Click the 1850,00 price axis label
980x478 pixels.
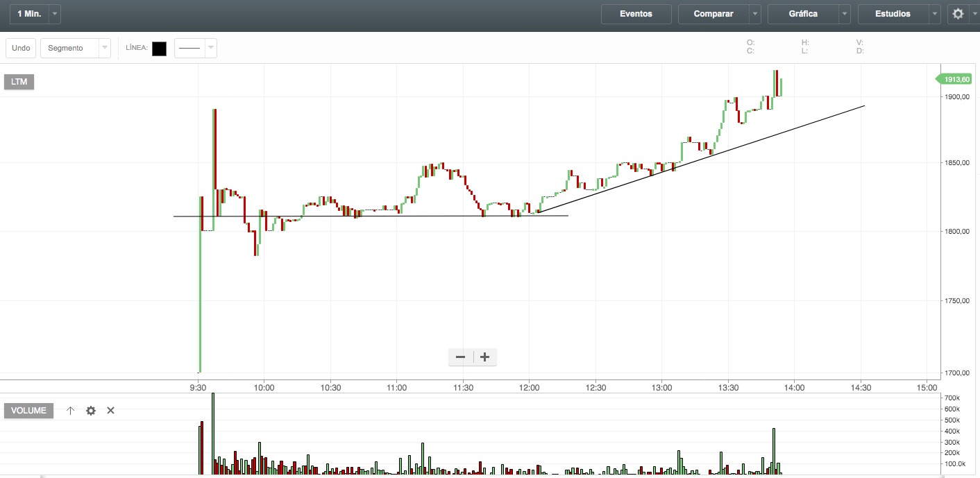[956, 163]
